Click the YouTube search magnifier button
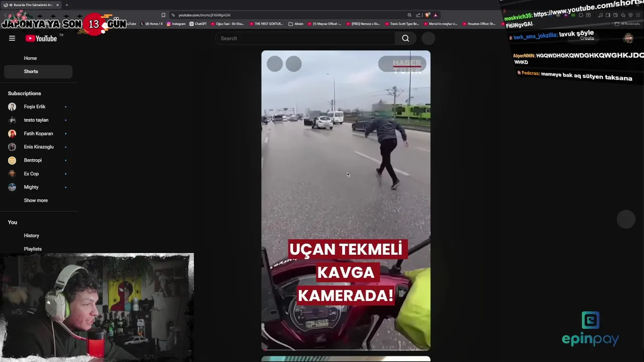Screen dimensions: 644x362 pyautogui.click(x=406, y=38)
